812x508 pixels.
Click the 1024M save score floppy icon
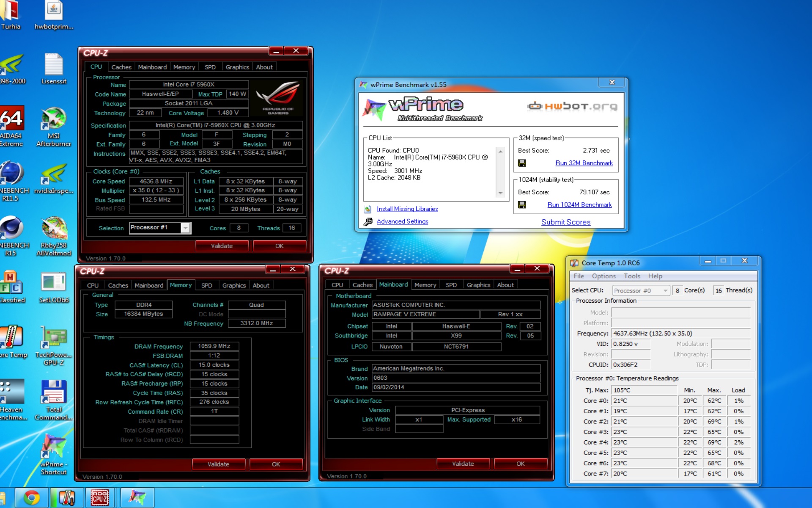[x=522, y=204]
